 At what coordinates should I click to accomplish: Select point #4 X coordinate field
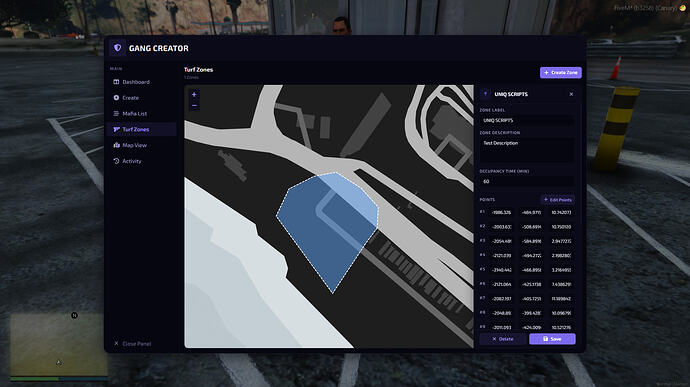pos(501,255)
